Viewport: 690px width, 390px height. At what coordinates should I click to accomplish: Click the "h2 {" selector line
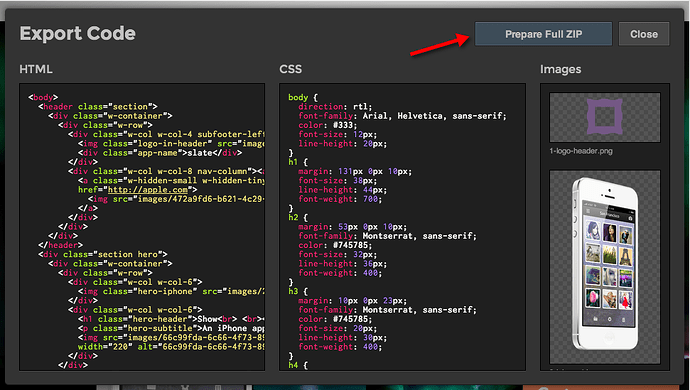tap(298, 217)
